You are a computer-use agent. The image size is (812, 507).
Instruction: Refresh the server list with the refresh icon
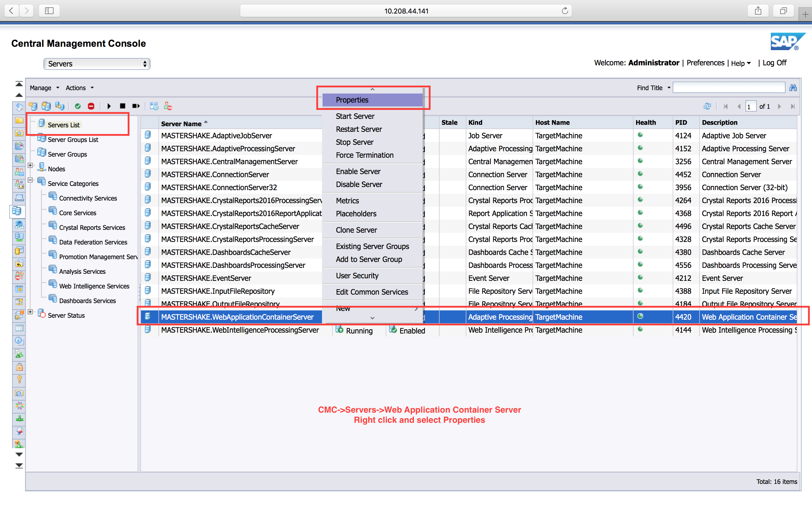pyautogui.click(x=707, y=106)
